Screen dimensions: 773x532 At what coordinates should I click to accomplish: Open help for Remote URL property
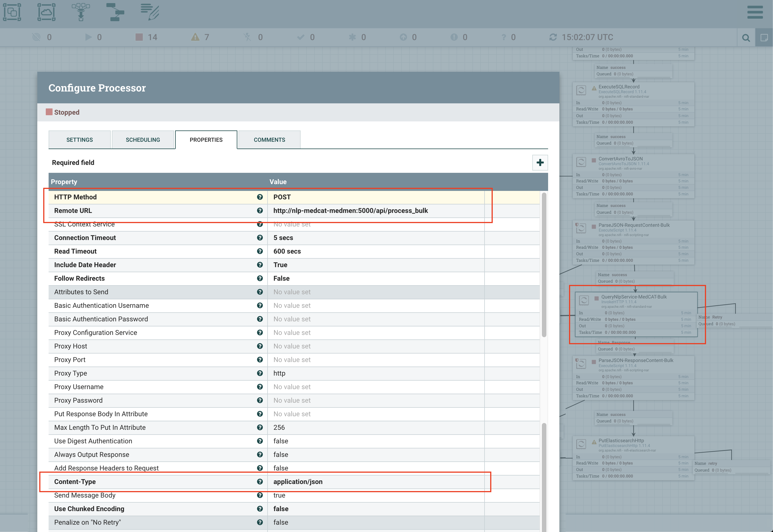pos(260,211)
